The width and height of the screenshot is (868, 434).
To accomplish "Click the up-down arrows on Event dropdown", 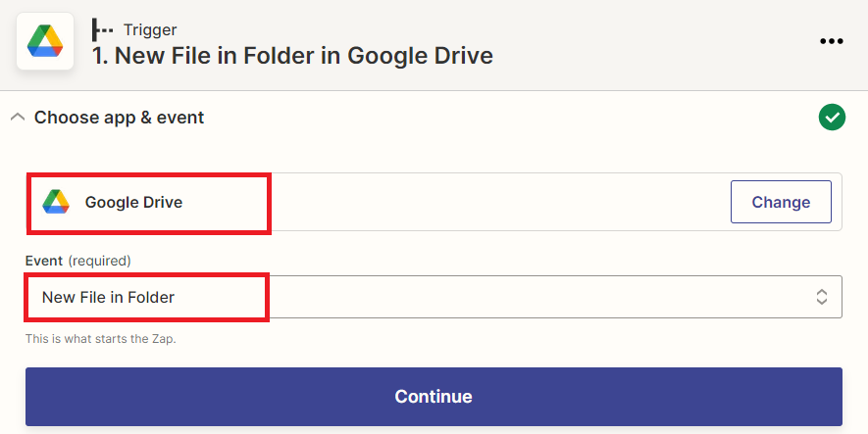I will point(822,297).
